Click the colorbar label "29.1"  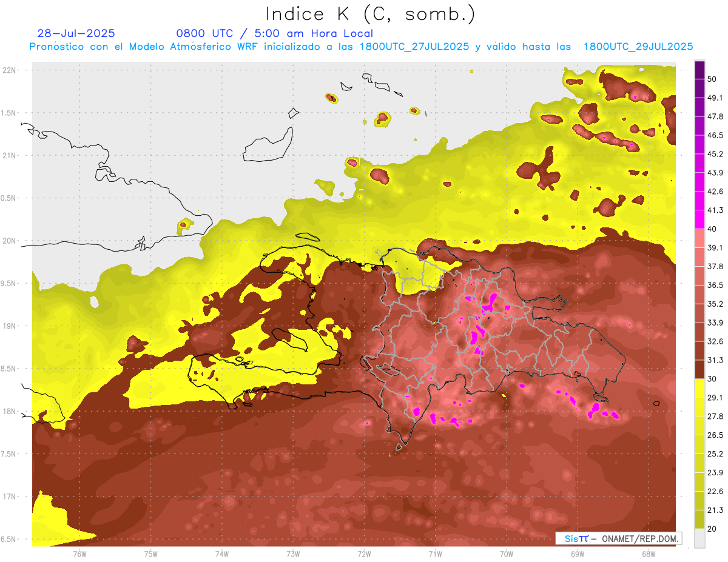(715, 398)
